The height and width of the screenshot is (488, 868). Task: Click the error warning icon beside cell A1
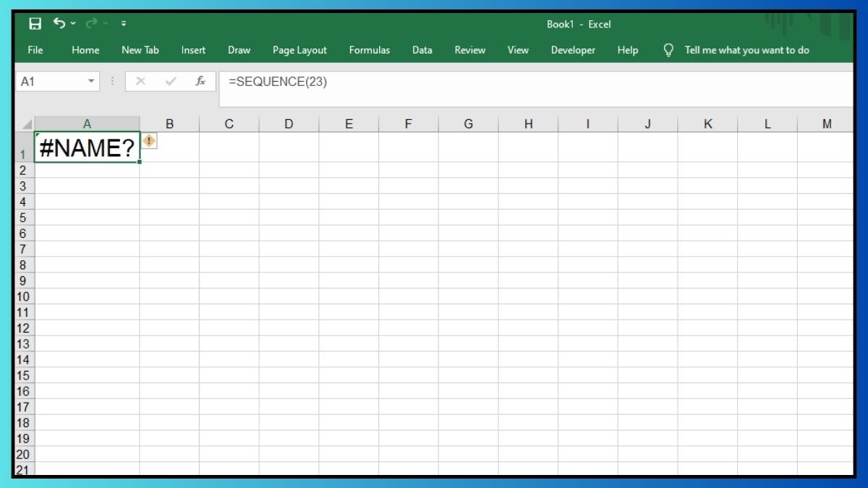(x=149, y=141)
